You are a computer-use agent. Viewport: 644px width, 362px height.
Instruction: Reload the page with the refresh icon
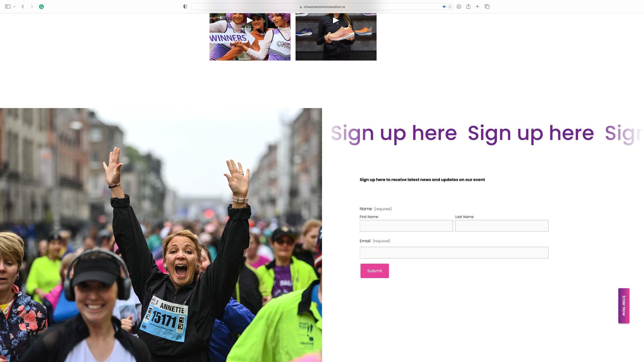(450, 7)
